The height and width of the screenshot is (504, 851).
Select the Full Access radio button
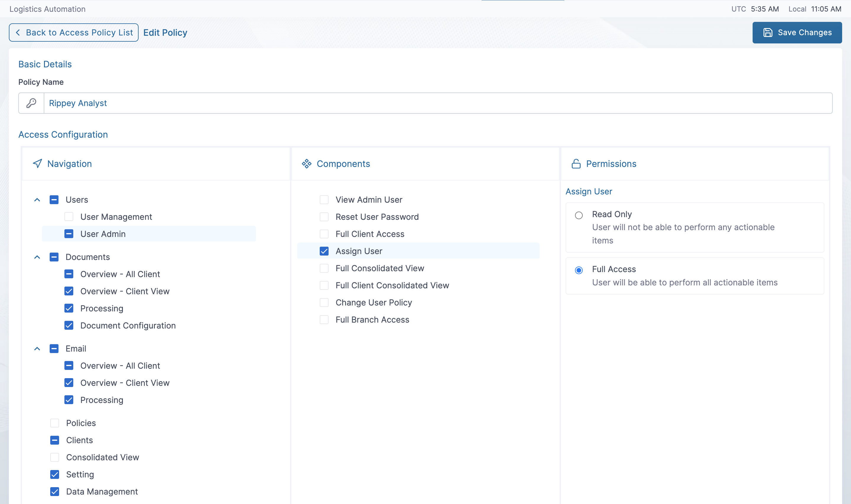tap(579, 270)
